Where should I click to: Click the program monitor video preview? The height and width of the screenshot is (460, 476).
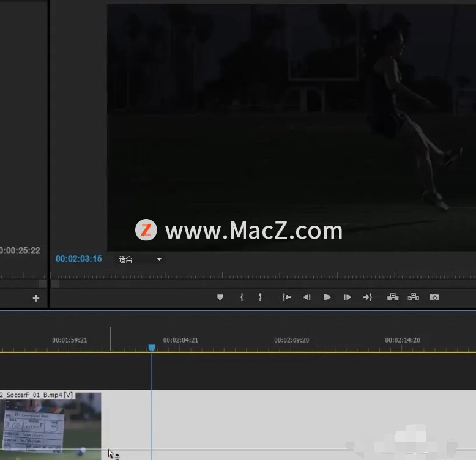291,127
